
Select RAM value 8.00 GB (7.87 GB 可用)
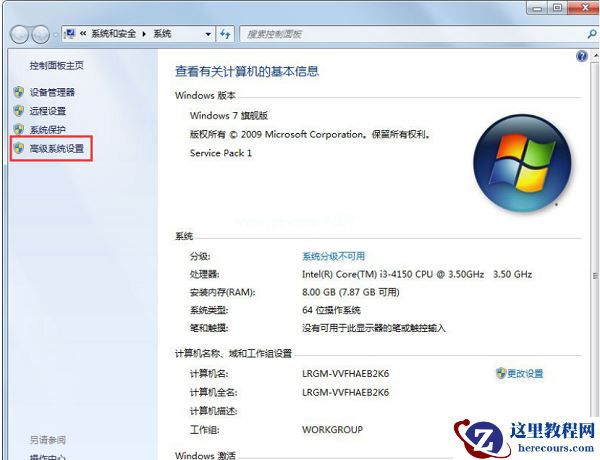(351, 292)
